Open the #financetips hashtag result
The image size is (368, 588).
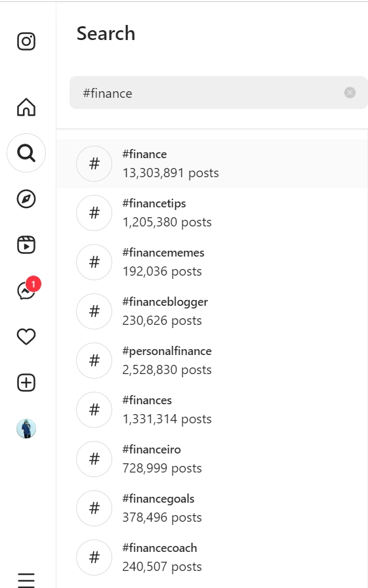(212, 213)
